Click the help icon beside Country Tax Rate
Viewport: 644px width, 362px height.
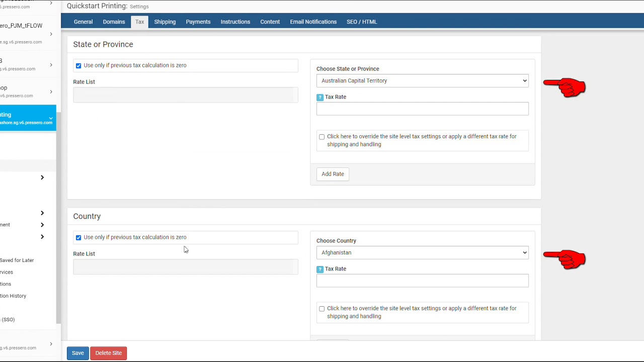tap(320, 269)
